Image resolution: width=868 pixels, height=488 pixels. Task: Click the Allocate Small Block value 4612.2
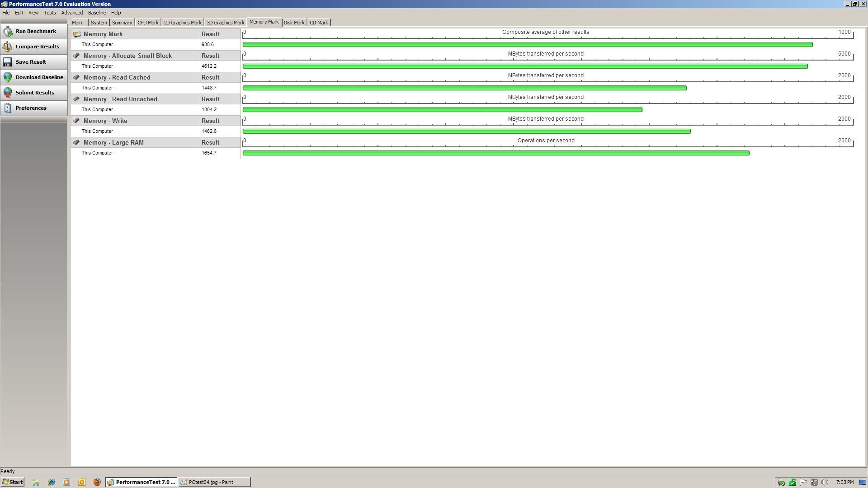(209, 66)
